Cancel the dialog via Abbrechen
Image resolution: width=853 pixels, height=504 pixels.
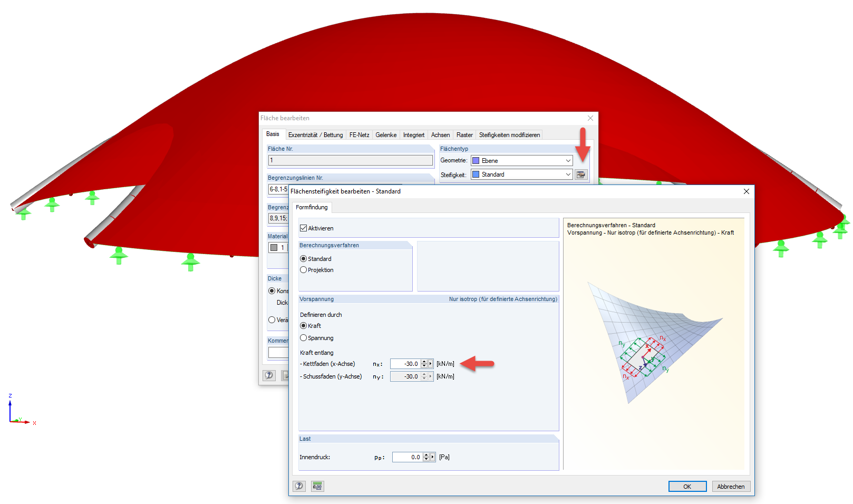pos(731,486)
